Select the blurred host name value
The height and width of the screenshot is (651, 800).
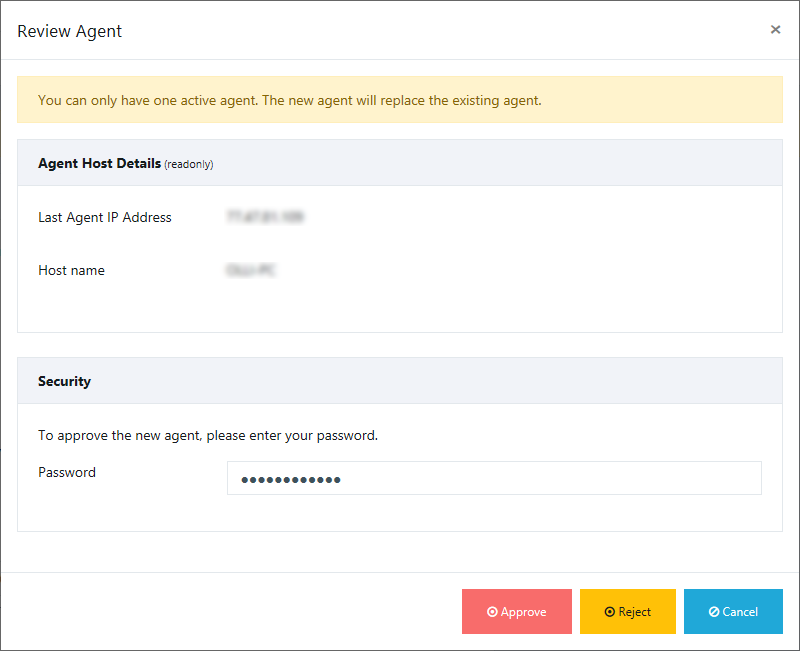251,270
